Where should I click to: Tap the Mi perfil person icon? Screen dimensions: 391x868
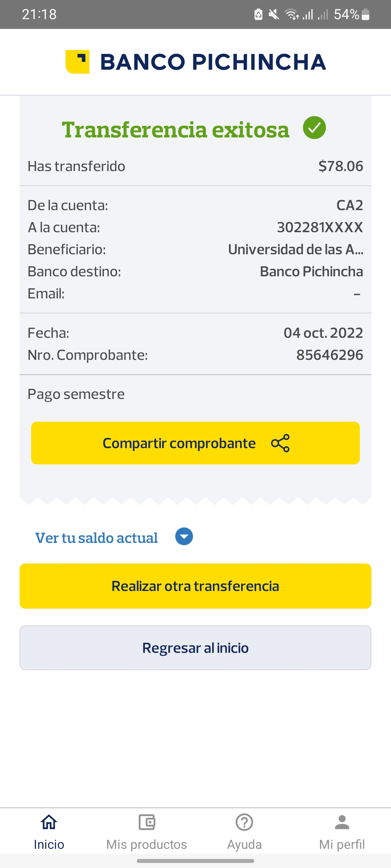(x=342, y=822)
